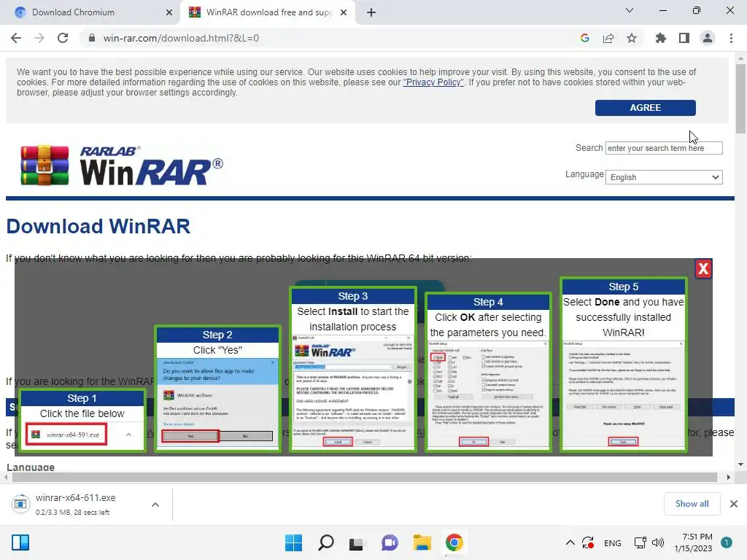The width and height of the screenshot is (747, 560).
Task: Click scroll down arrow on page
Action: coord(740,464)
